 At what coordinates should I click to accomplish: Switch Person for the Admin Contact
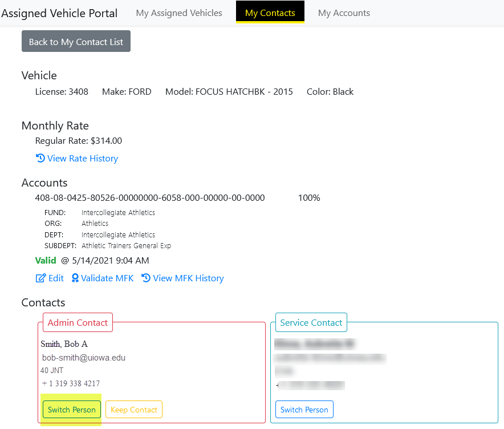[x=72, y=410]
